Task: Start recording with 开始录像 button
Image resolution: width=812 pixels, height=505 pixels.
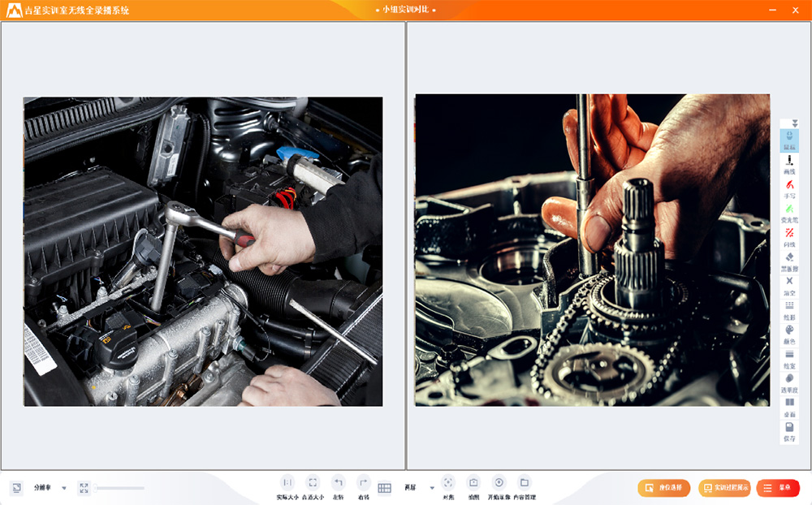Action: pos(499,482)
